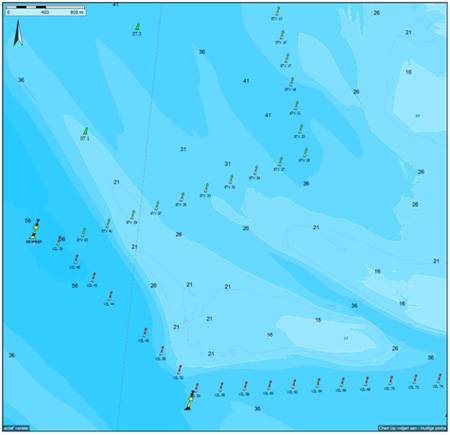The width and height of the screenshot is (450, 435).
Task: Click the green ST 1 buoy marker
Action: click(86, 131)
